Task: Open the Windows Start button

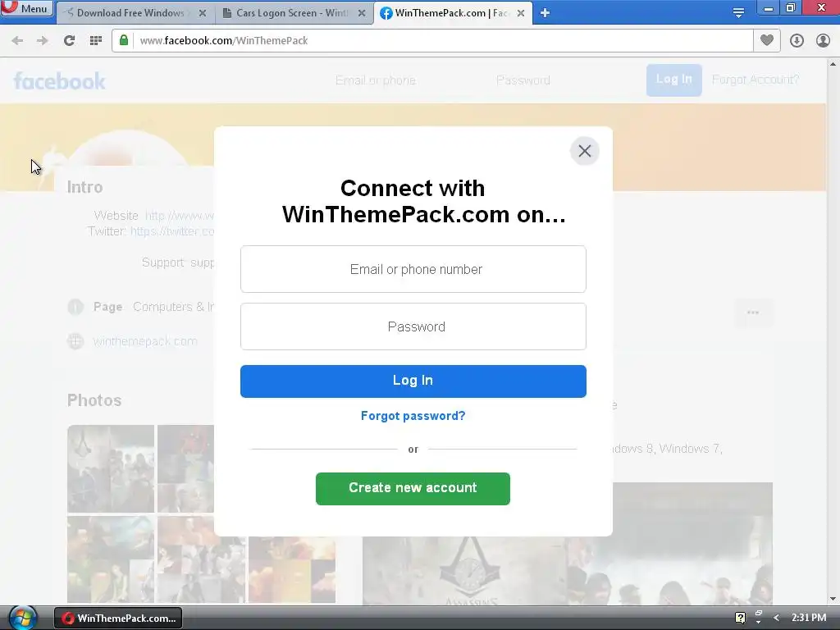Action: (x=23, y=618)
